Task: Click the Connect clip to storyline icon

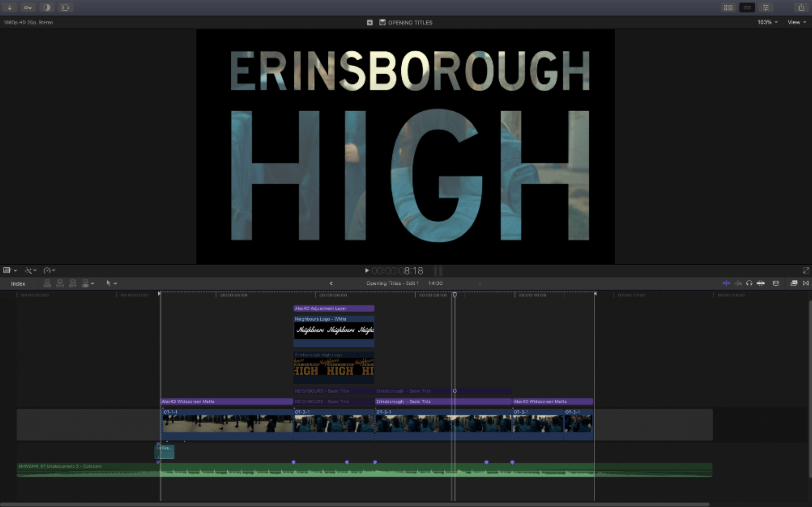Action: point(47,283)
